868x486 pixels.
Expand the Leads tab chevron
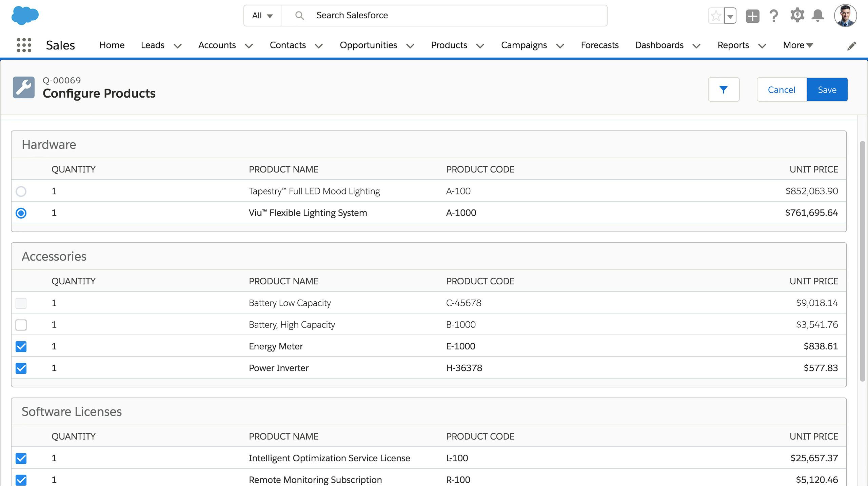pos(178,46)
